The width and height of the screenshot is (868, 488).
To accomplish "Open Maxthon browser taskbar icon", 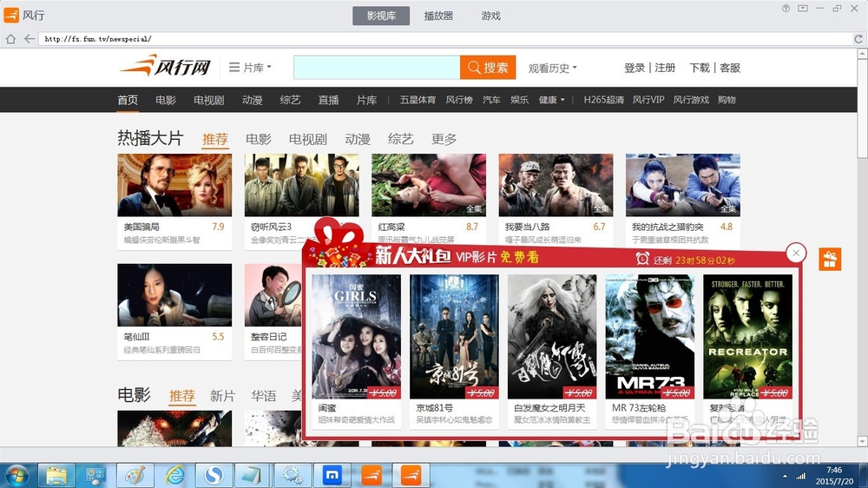I will point(332,476).
